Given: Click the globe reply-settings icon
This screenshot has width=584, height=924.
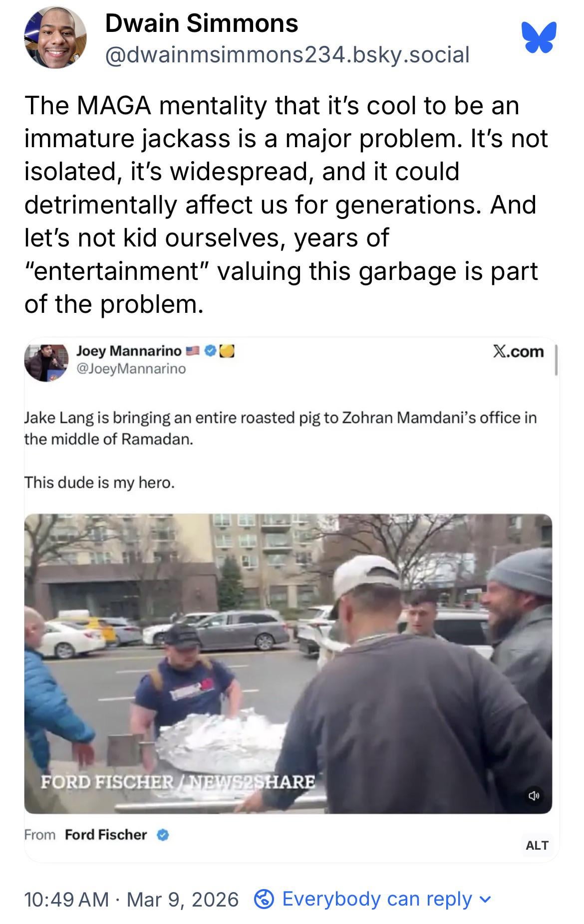Looking at the screenshot, I should [264, 899].
